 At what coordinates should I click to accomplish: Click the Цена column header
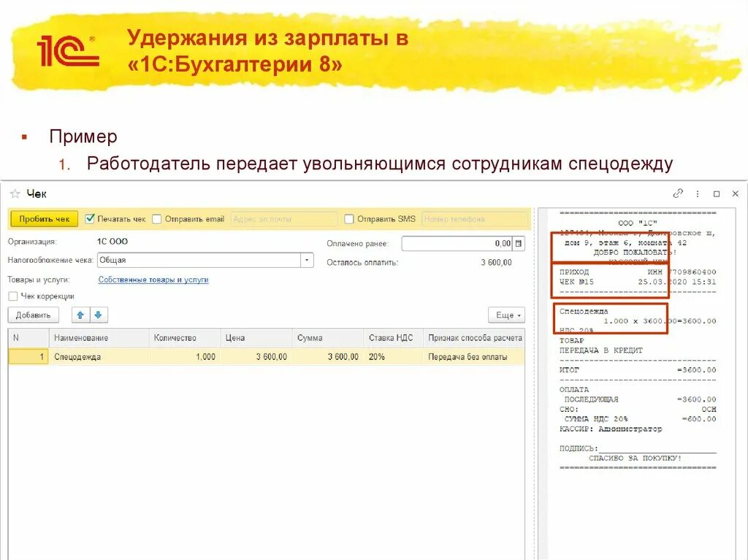coord(256,338)
